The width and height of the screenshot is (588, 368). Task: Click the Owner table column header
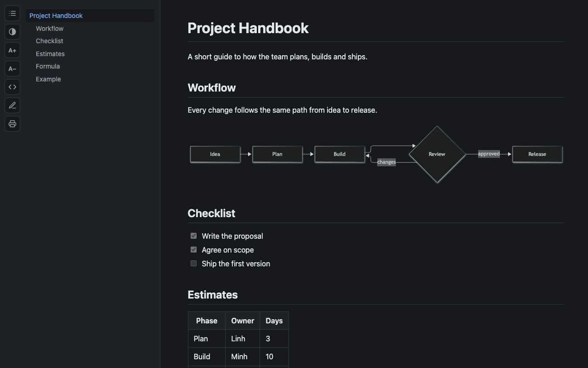[243, 321]
